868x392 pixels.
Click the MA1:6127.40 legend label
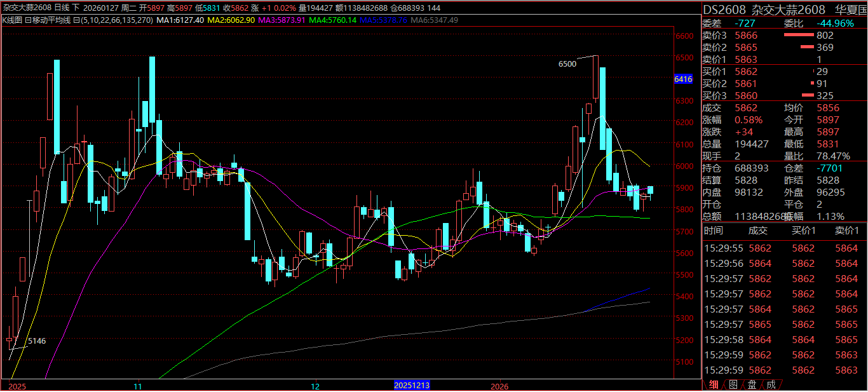tap(180, 20)
